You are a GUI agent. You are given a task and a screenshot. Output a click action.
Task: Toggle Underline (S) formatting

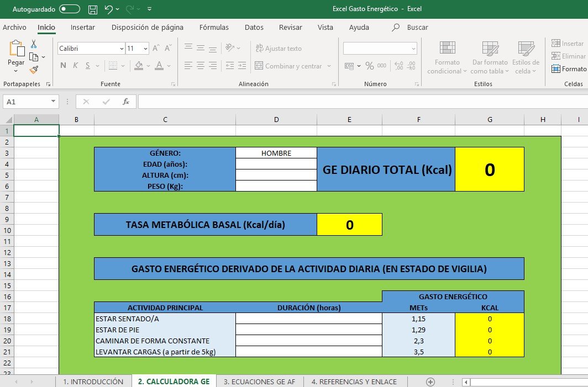pos(88,66)
